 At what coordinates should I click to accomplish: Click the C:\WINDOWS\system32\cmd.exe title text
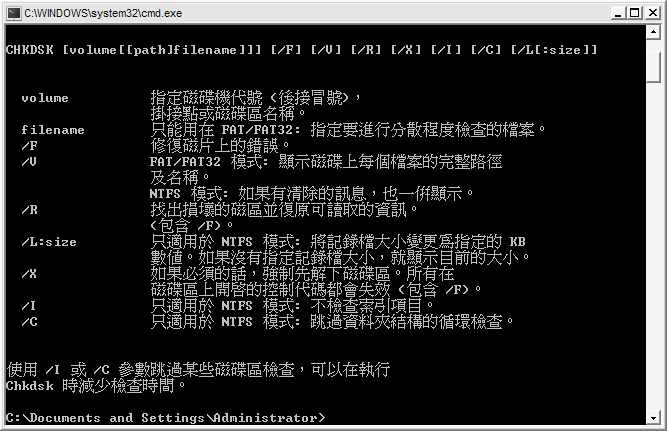coord(103,13)
